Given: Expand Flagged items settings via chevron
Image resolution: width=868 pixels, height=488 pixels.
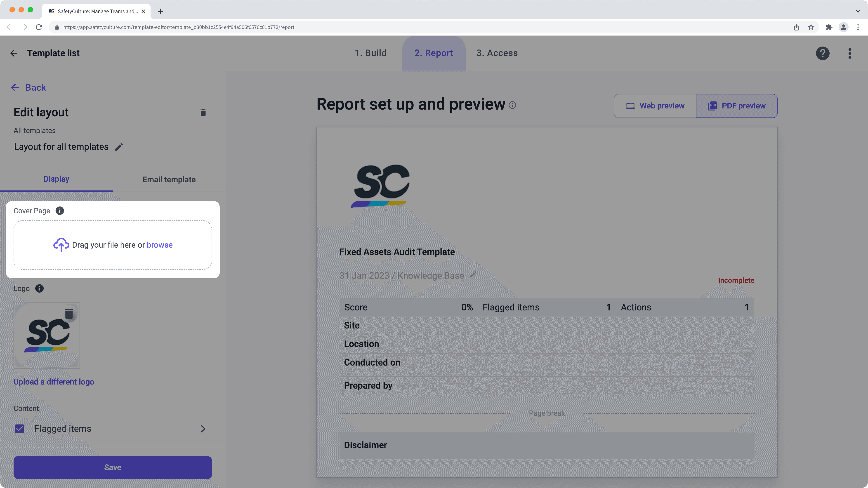Looking at the screenshot, I should [x=203, y=429].
